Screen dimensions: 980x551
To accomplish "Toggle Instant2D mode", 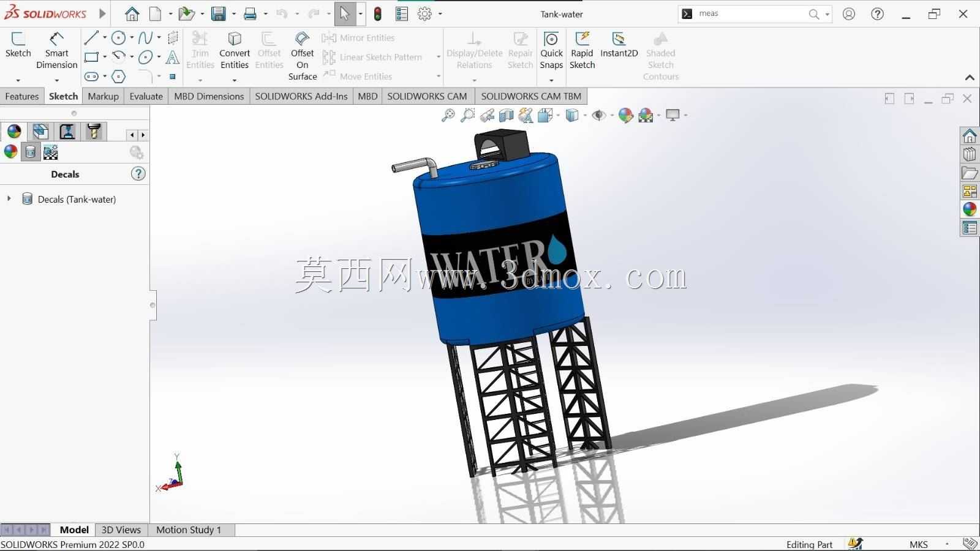I will pos(619,45).
